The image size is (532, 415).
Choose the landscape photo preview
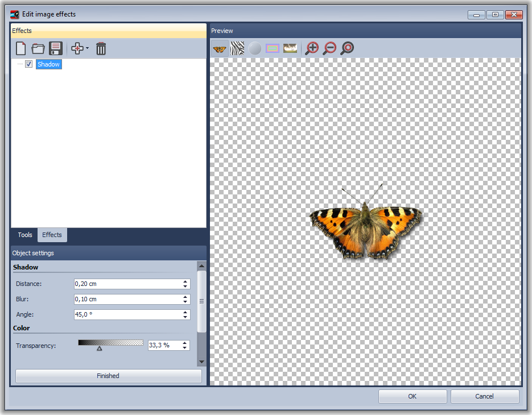[290, 48]
